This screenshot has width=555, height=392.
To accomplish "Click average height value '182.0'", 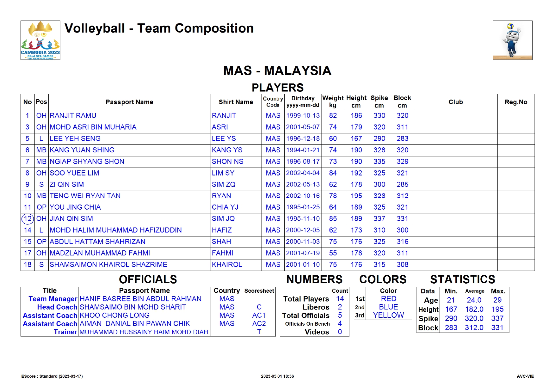I will pos(474,309).
